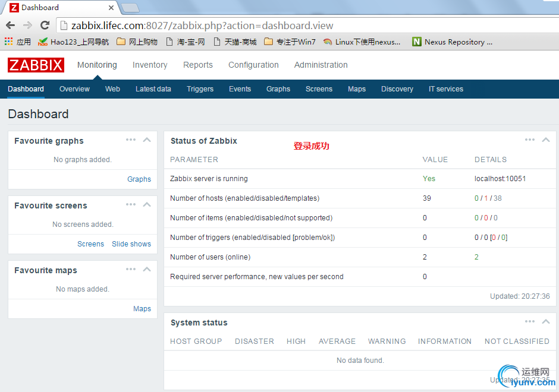
Task: Click the browser back arrow
Action: point(10,26)
